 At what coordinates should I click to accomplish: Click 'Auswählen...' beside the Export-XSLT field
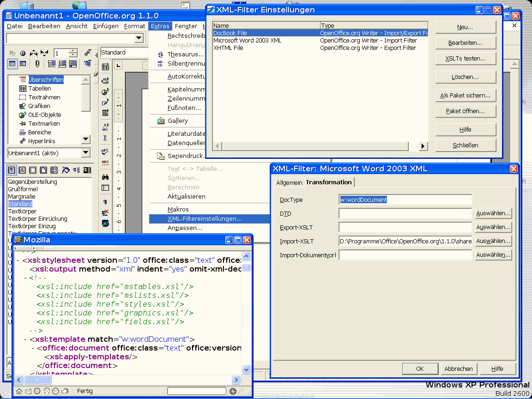tap(493, 227)
